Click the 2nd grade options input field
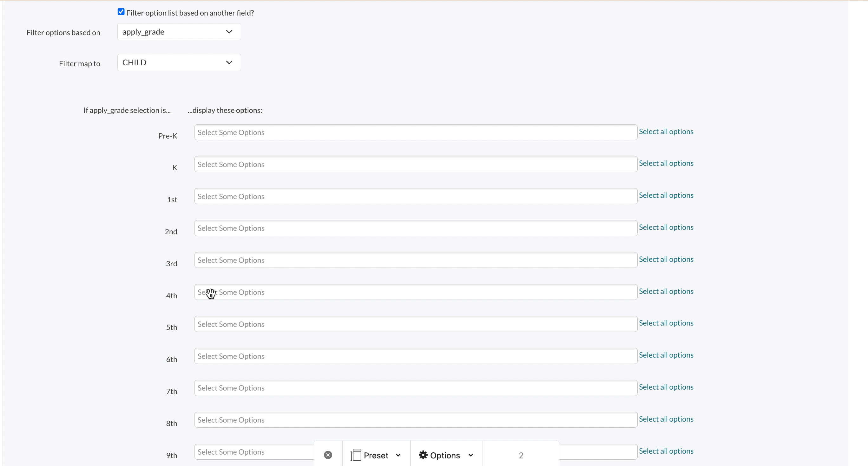Viewport: 868px width, 466px height. (x=416, y=228)
